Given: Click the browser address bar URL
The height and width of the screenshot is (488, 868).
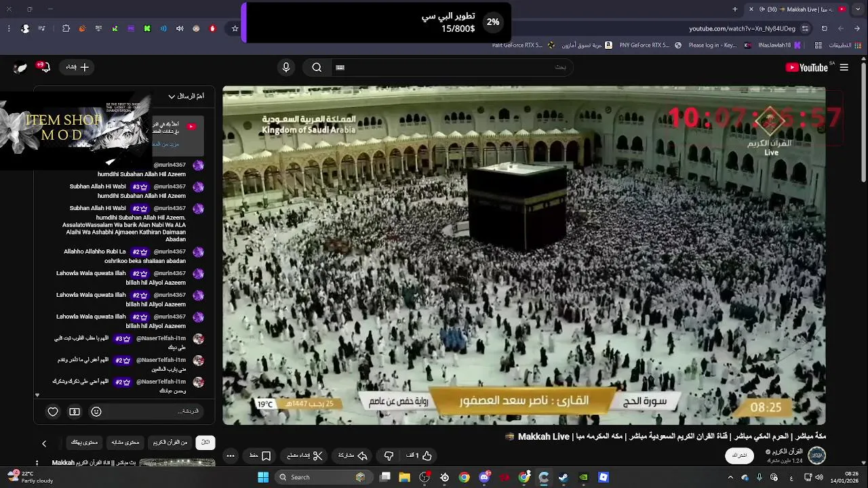Looking at the screenshot, I should (x=743, y=28).
